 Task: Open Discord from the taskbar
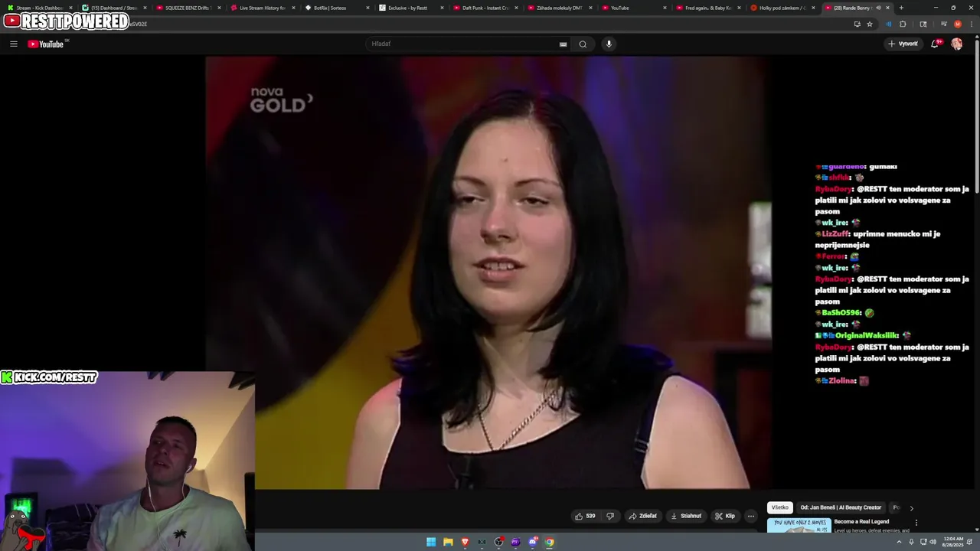(x=533, y=542)
